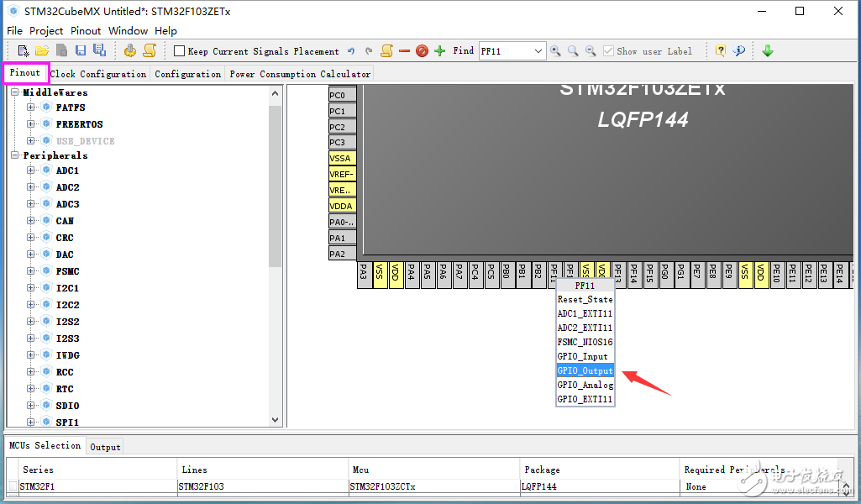Click the PA4 pin on the chip bottom
861x504 pixels.
point(411,275)
